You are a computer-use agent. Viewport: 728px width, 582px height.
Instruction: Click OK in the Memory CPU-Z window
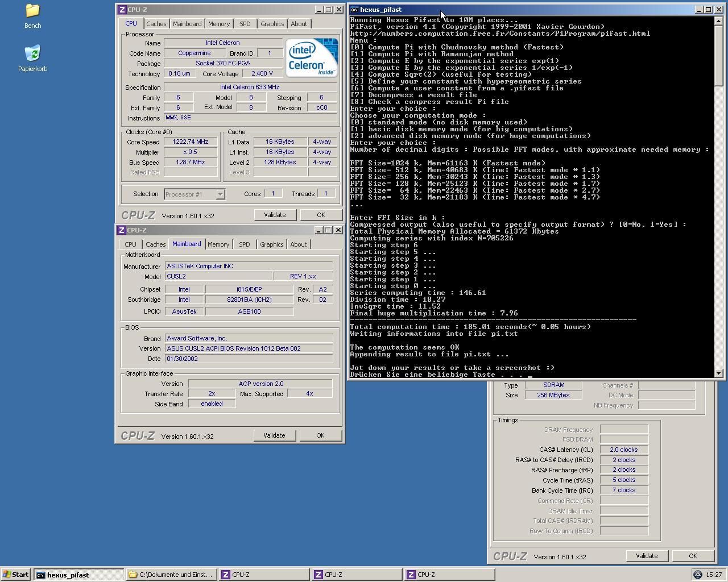pyautogui.click(x=693, y=556)
